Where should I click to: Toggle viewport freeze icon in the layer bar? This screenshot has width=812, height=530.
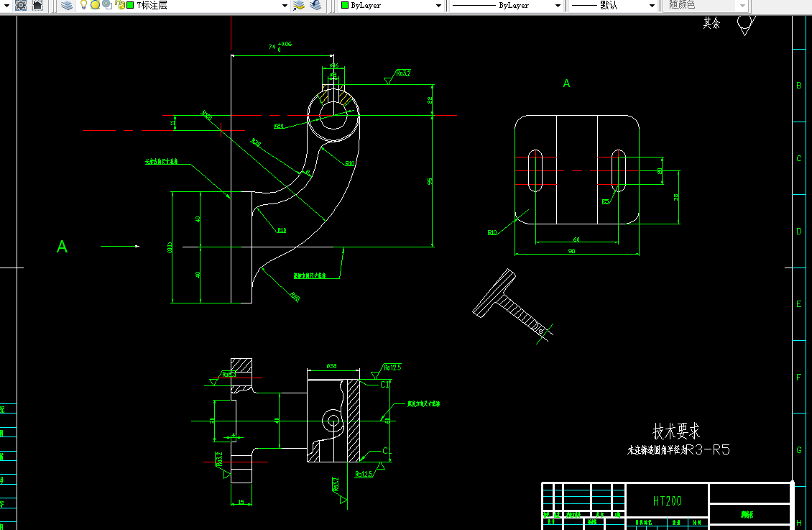(107, 5)
